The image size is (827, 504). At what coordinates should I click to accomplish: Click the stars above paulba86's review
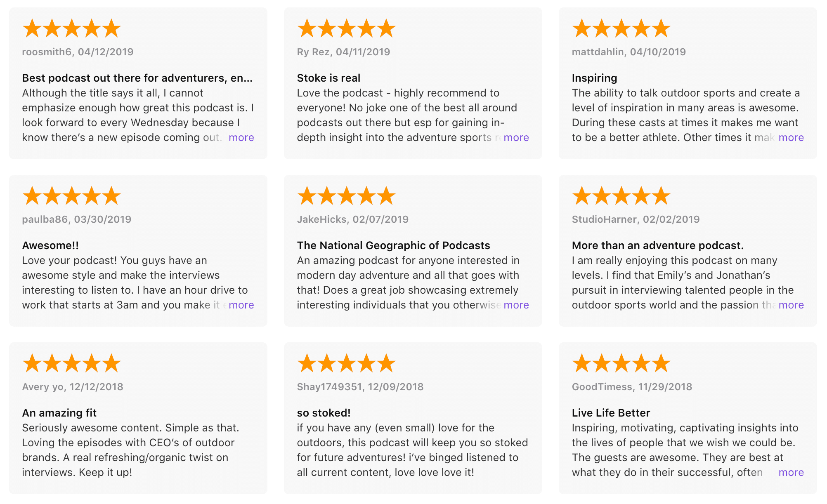71,196
